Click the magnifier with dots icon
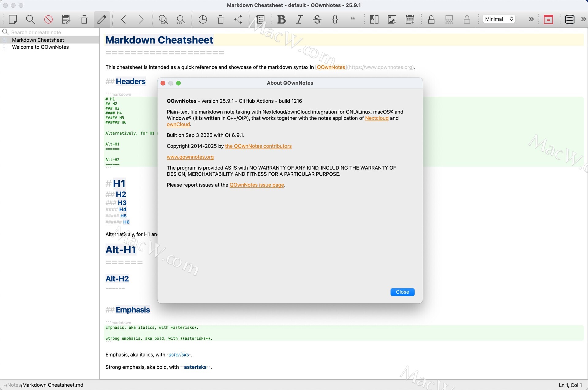 click(x=181, y=19)
